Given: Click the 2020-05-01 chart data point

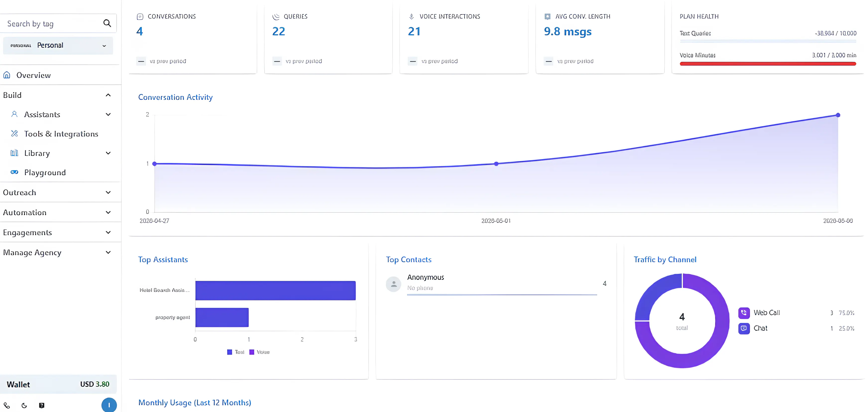Looking at the screenshot, I should (496, 164).
